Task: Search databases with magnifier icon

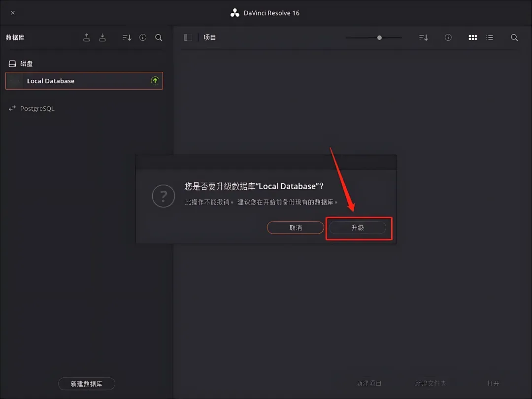Action: (x=159, y=37)
